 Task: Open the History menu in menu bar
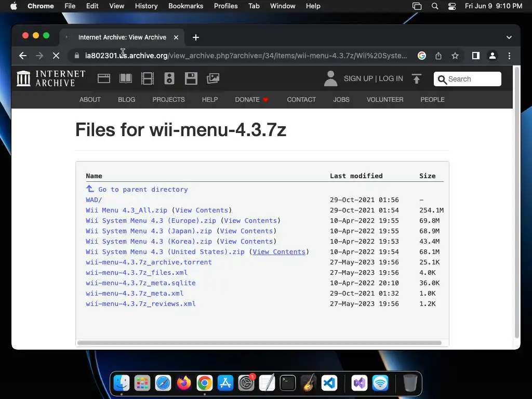pos(146,6)
